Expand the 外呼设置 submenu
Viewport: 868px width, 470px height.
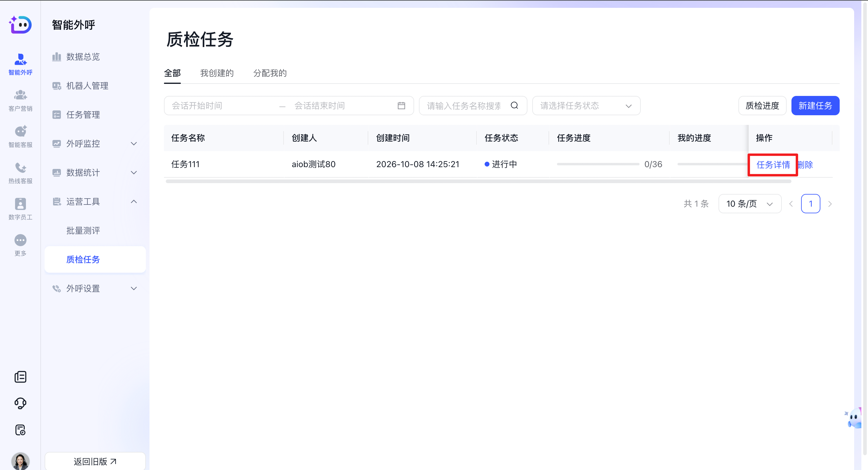click(95, 289)
